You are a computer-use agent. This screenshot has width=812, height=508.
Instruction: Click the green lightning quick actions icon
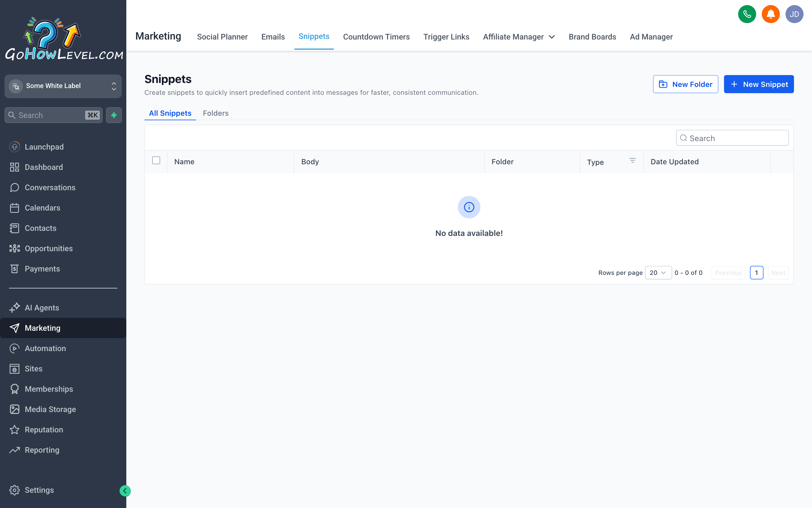click(114, 115)
